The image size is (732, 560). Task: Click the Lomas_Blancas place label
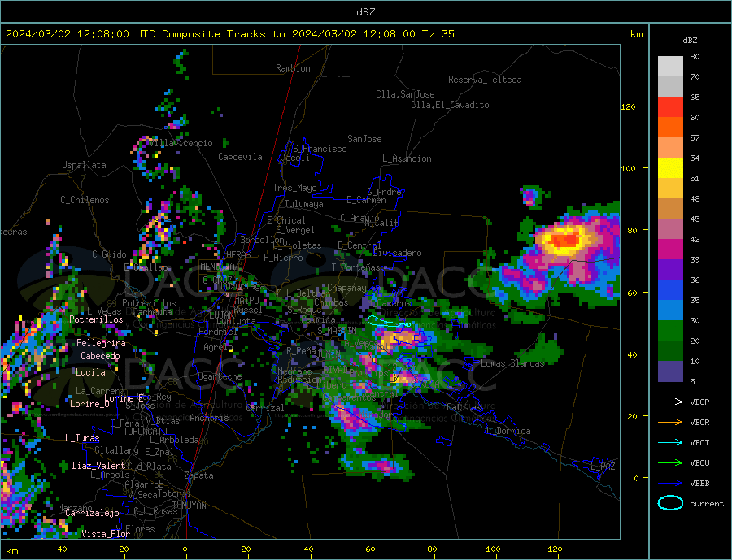point(512,363)
